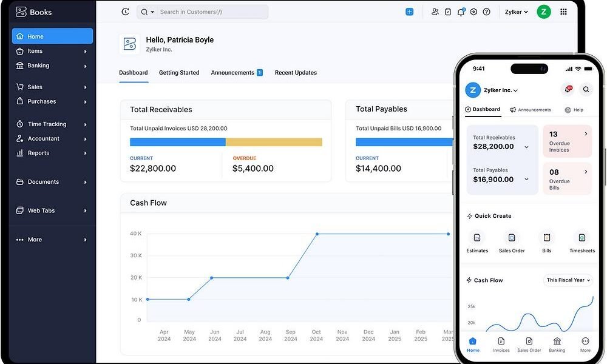Expand Total Payables chevron on phone

tap(526, 179)
